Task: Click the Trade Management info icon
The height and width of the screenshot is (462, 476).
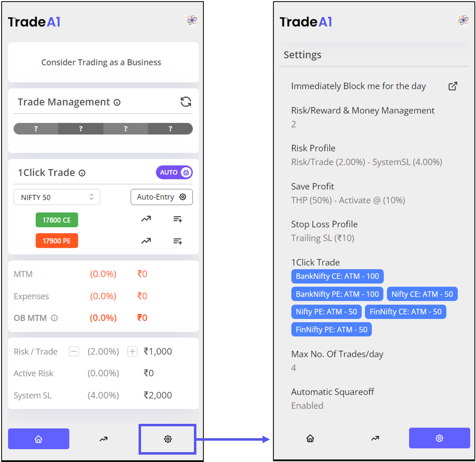Action: (x=117, y=103)
